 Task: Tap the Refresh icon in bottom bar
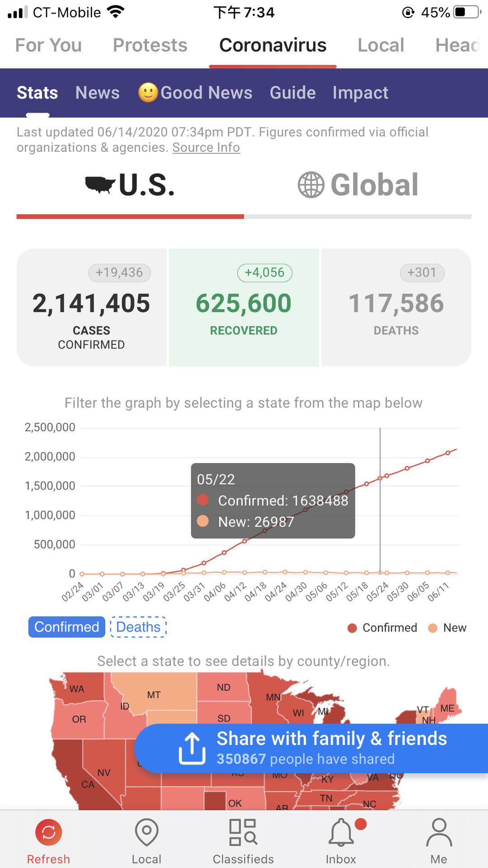[x=48, y=832]
